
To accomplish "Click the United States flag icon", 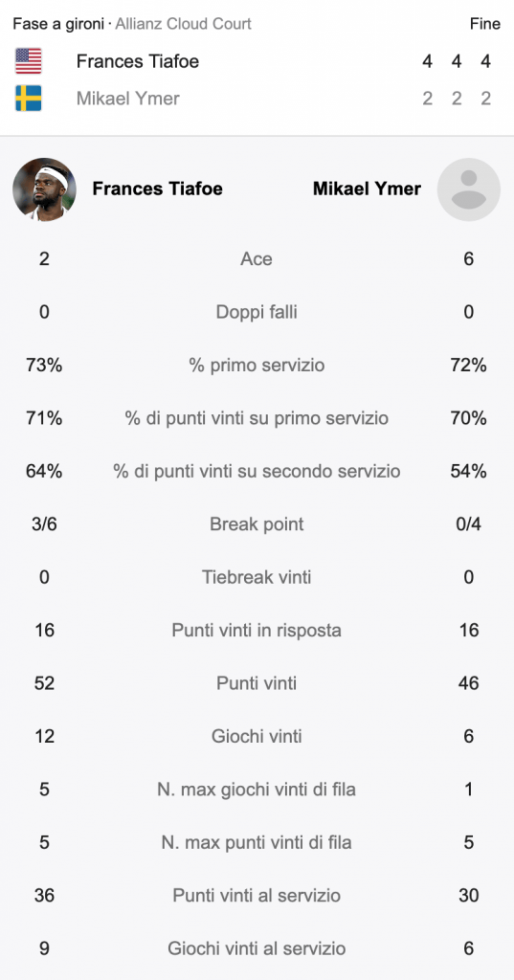I will [x=29, y=61].
